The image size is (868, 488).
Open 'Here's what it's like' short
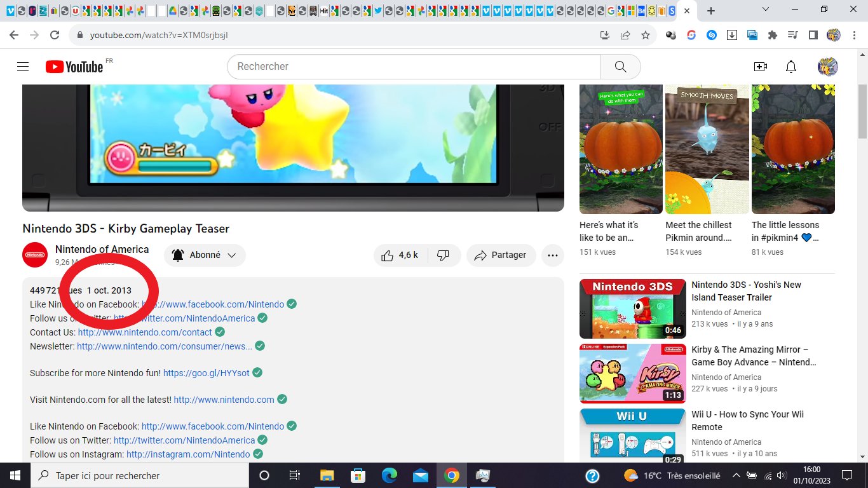[621, 149]
